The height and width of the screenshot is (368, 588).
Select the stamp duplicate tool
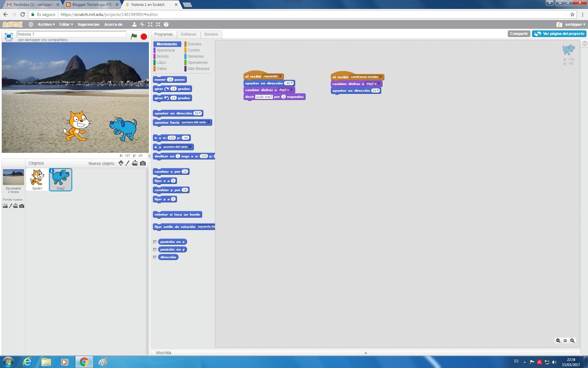click(133, 24)
